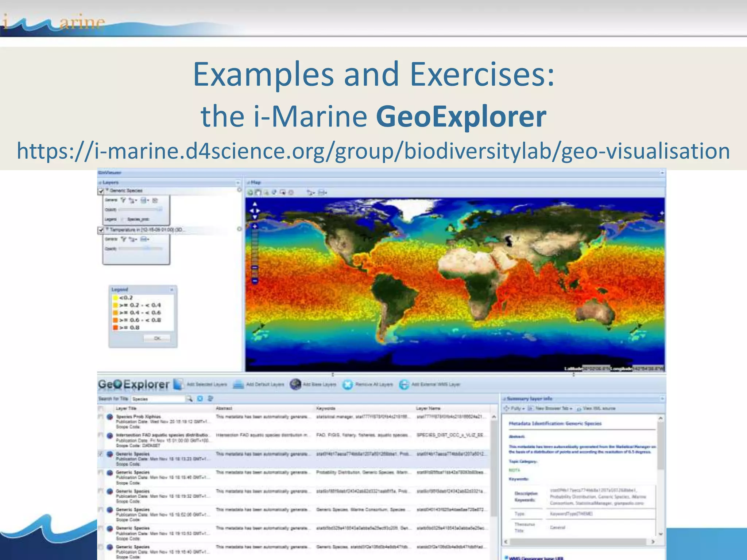Sort by the Abstract column header
This screenshot has width=747, height=560.
pyautogui.click(x=224, y=408)
